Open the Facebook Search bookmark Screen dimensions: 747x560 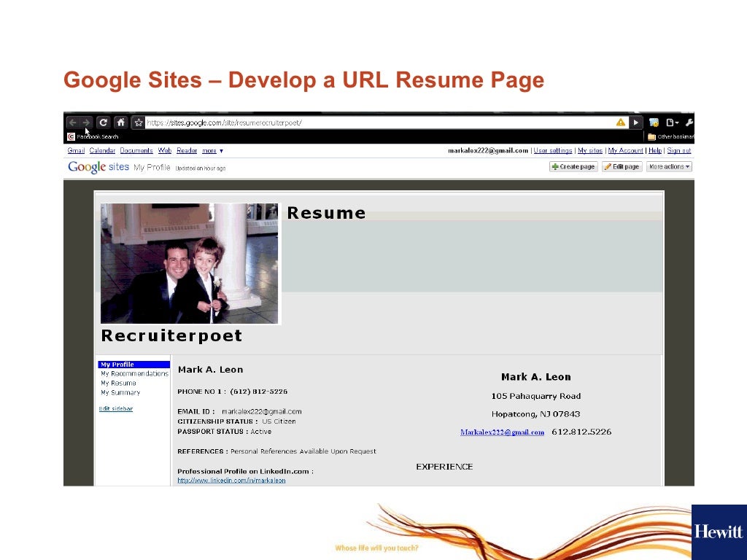point(93,136)
